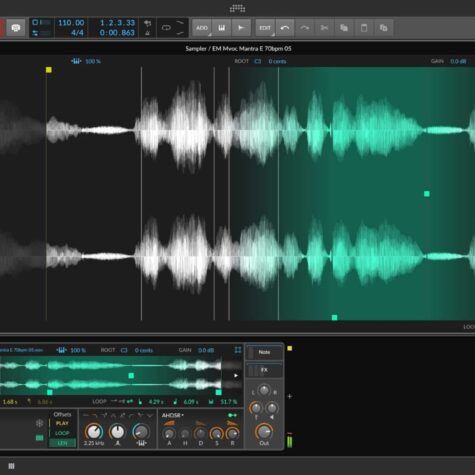
Task: Click 0 cents tuning in large editor
Action: [277, 61]
